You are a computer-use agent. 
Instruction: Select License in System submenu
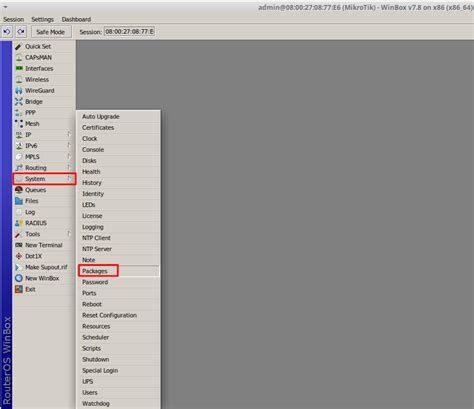coord(118,216)
